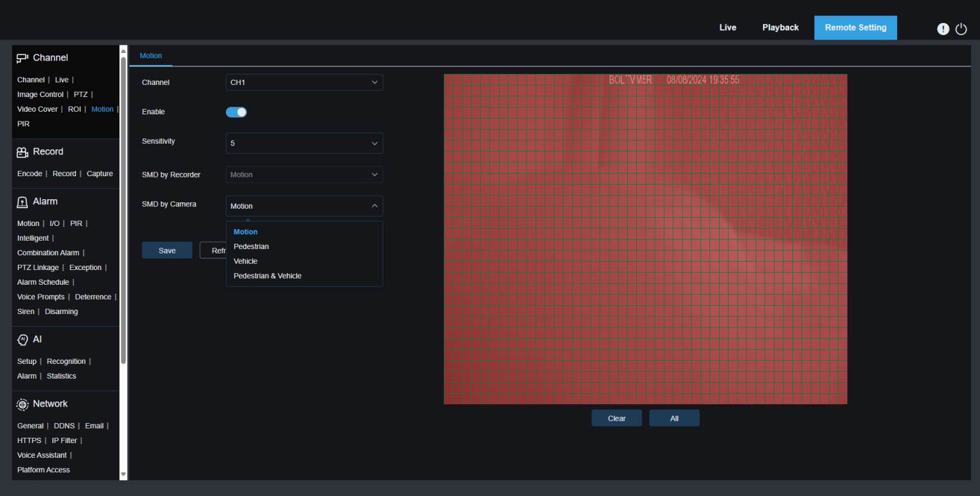
Task: Open Voice Prompts in Alarm section
Action: coord(41,297)
